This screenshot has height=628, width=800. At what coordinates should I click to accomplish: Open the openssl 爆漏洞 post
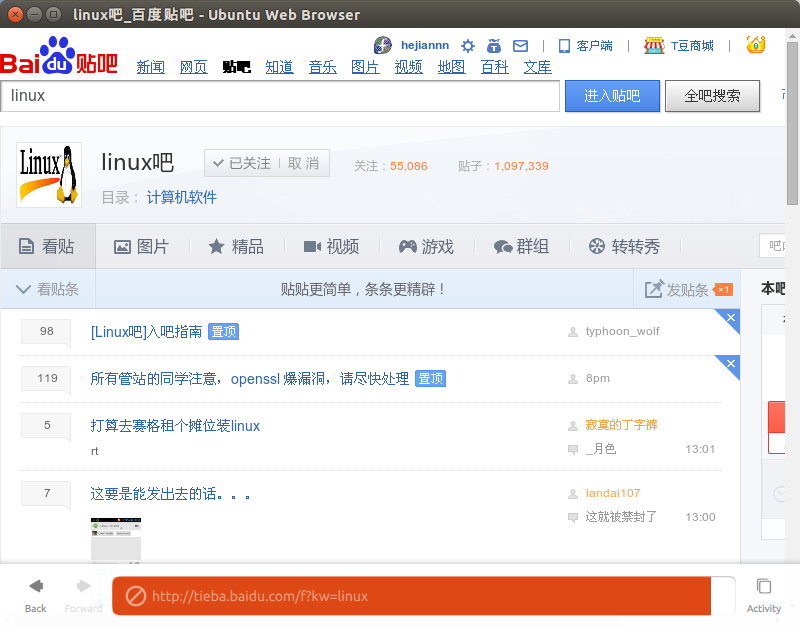[x=249, y=379]
